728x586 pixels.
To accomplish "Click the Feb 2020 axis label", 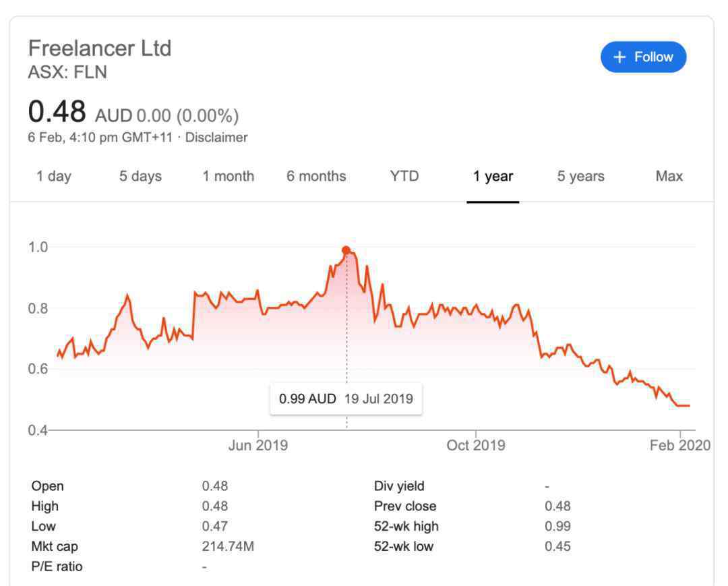I will coord(679,446).
